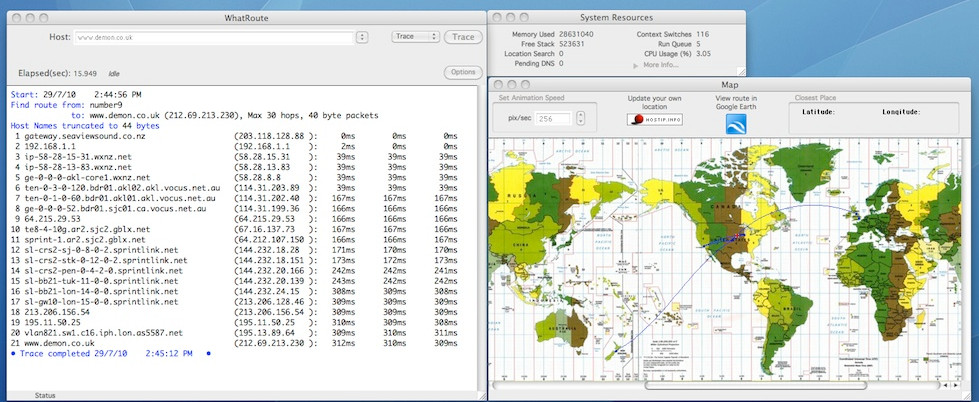Focus the Host input field
The height and width of the screenshot is (402, 979).
214,37
